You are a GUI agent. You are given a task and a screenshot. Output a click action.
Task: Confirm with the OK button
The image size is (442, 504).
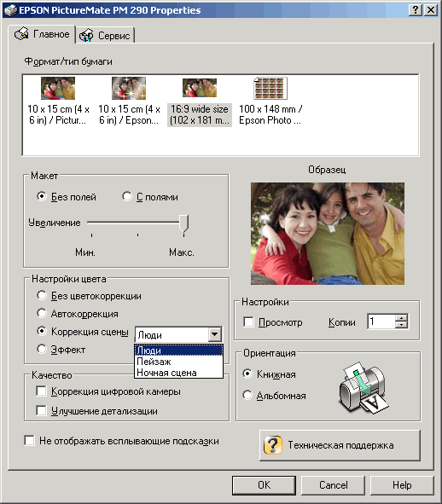(264, 485)
